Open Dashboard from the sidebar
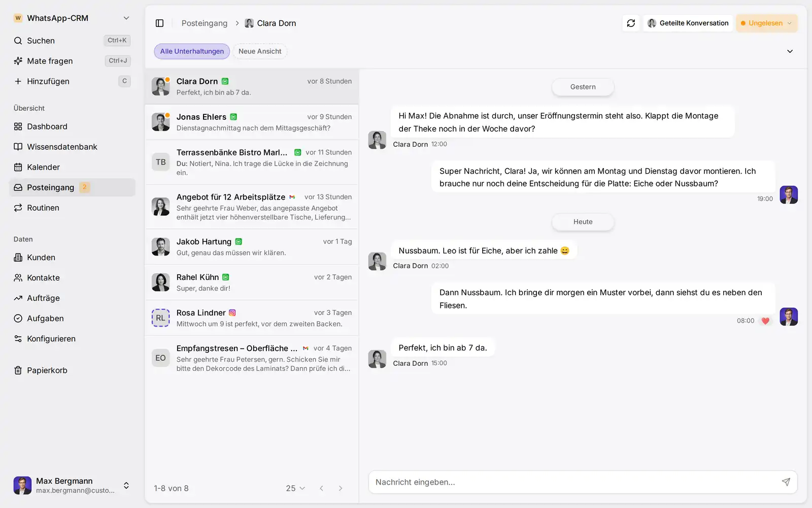Image resolution: width=812 pixels, height=508 pixels. (72, 126)
